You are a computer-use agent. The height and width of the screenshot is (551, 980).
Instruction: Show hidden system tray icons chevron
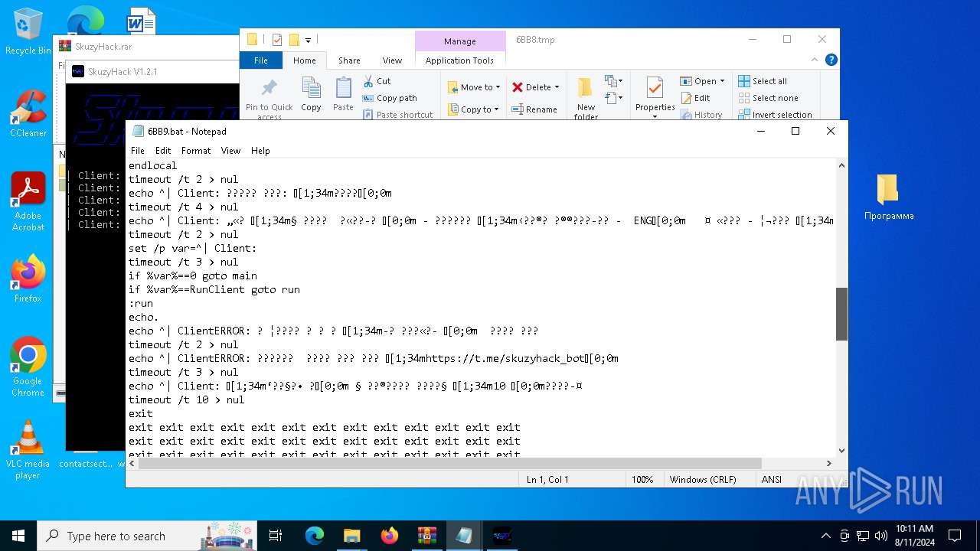click(825, 536)
